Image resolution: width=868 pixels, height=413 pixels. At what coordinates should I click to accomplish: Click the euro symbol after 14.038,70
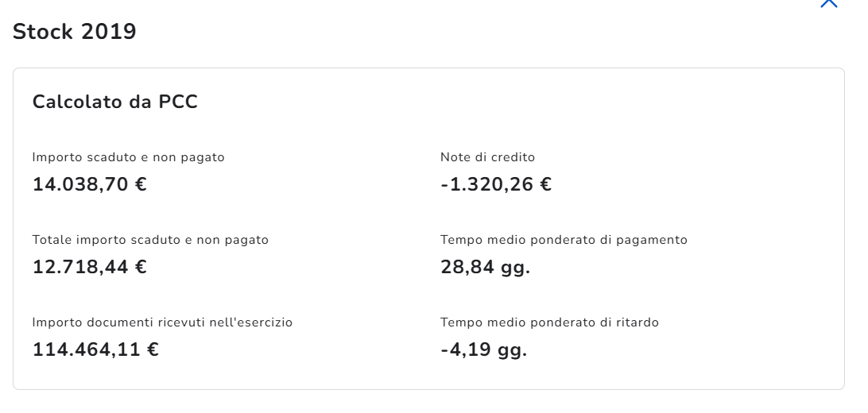point(140,184)
